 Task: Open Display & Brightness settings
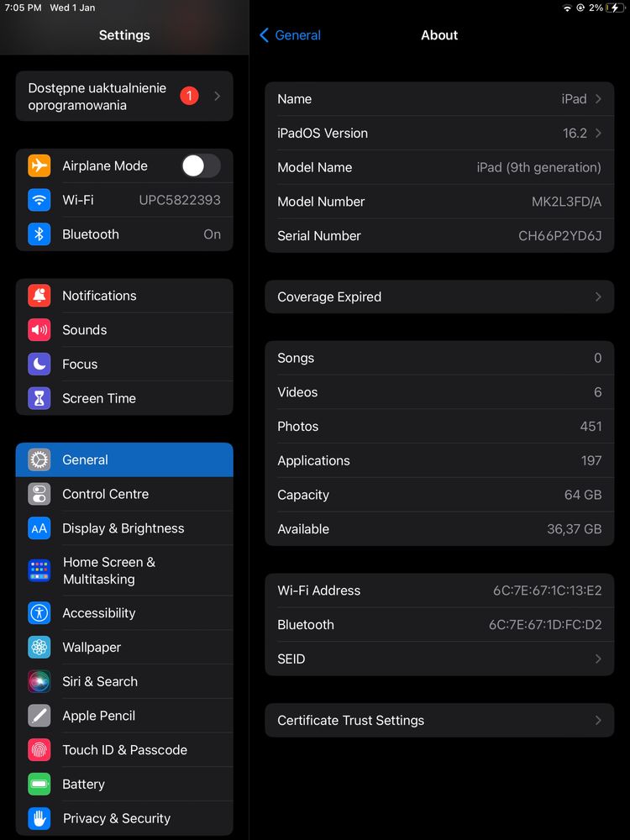[x=124, y=528]
